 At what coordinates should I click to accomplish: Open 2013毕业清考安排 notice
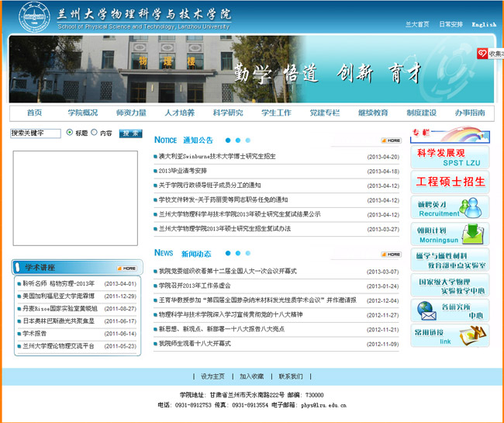[183, 171]
